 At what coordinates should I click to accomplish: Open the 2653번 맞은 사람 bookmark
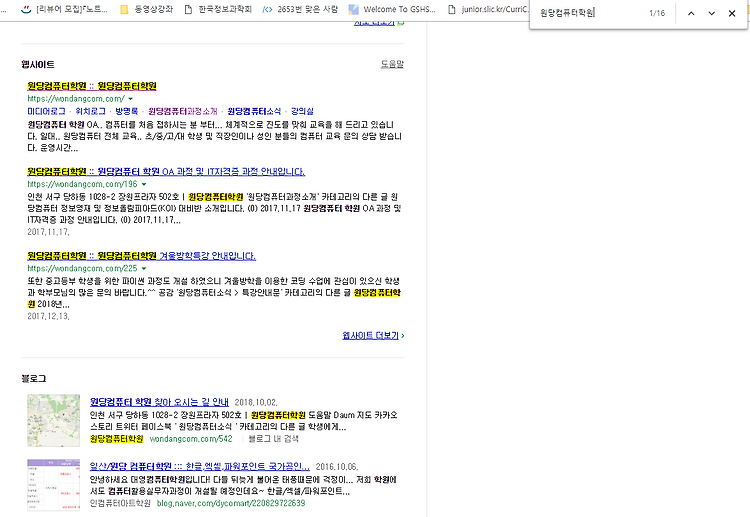pos(300,9)
